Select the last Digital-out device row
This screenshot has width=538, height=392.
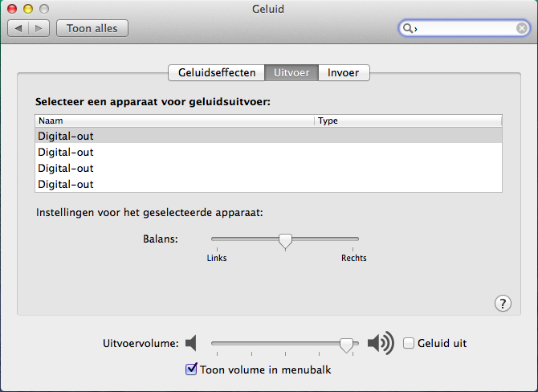click(66, 185)
